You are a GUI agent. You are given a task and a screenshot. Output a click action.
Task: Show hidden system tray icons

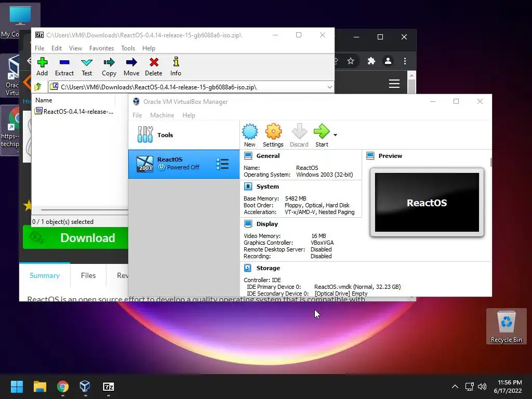[x=455, y=387]
